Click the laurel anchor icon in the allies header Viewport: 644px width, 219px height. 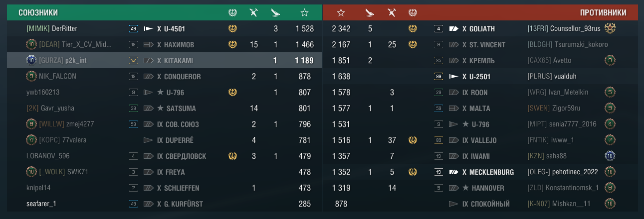pyautogui.click(x=232, y=12)
